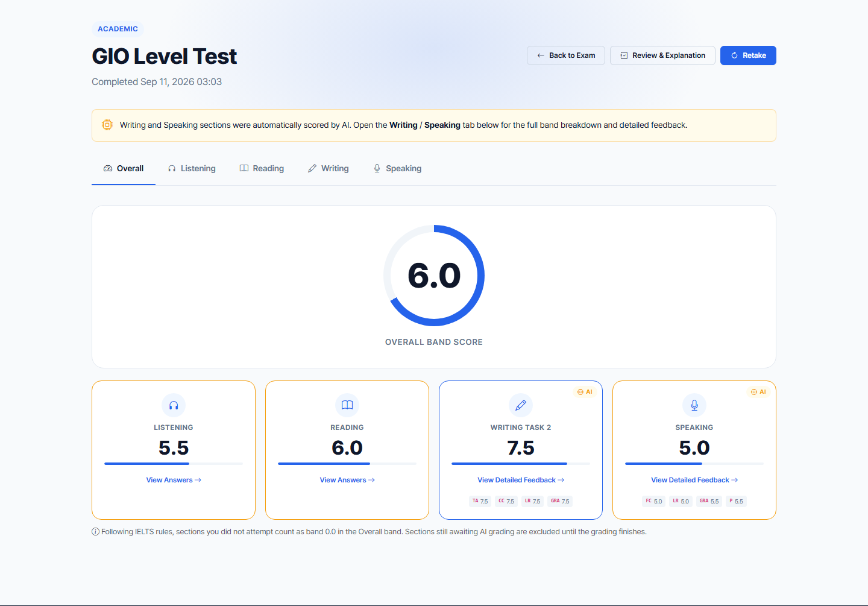Click the CC 7.5 writing criterion chip
Screen dimensions: 868x606
coord(506,501)
